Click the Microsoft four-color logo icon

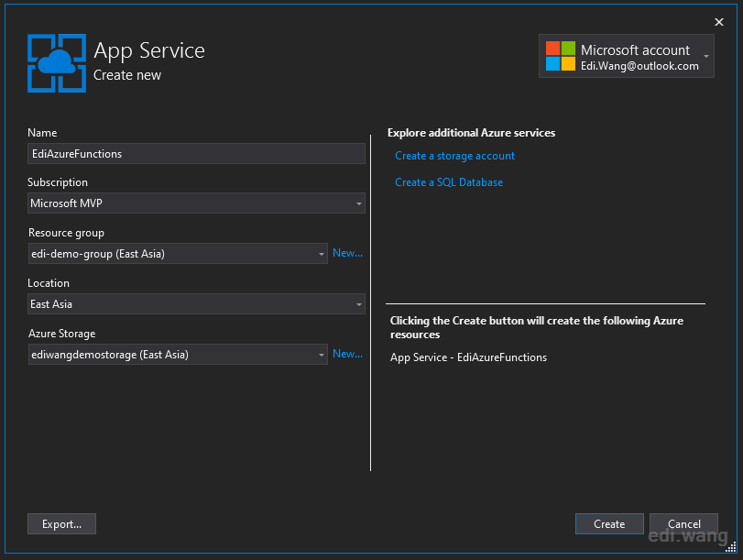pos(560,56)
